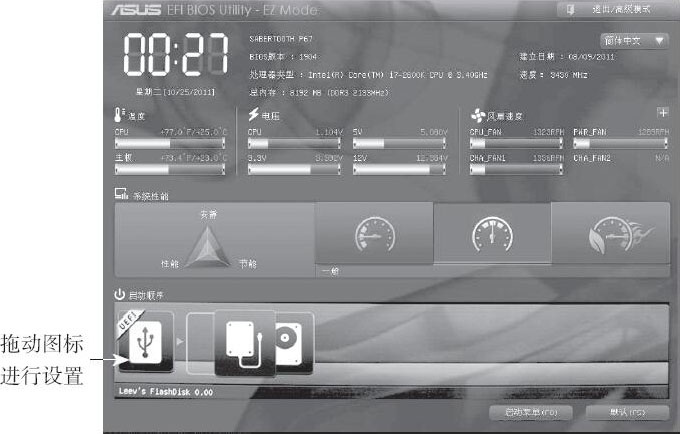Click the BIOS版本 1904 text

283,57
